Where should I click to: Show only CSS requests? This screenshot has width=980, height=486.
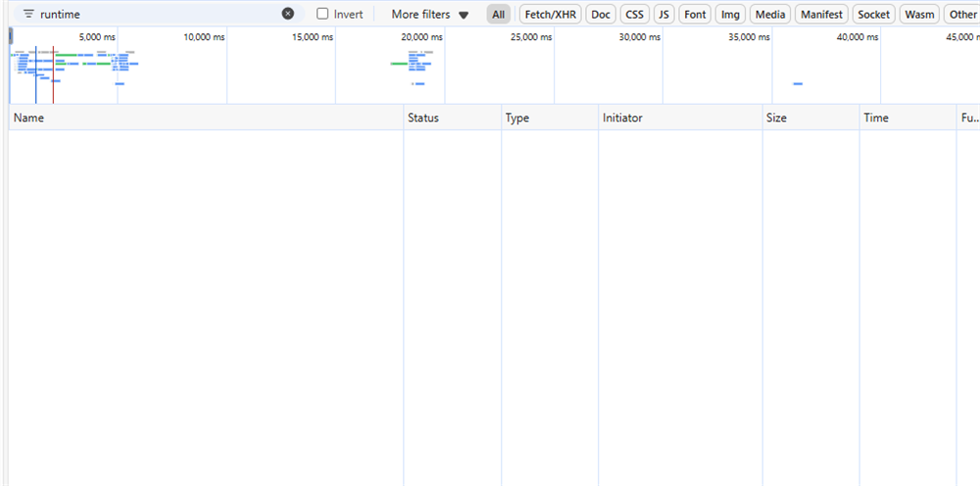pyautogui.click(x=634, y=15)
